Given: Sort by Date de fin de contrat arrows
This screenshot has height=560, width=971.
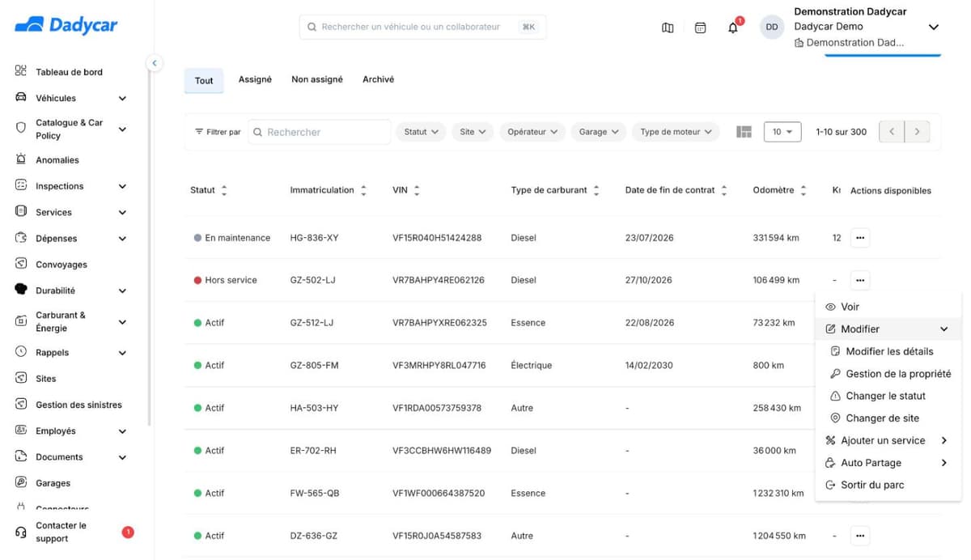Looking at the screenshot, I should (724, 190).
